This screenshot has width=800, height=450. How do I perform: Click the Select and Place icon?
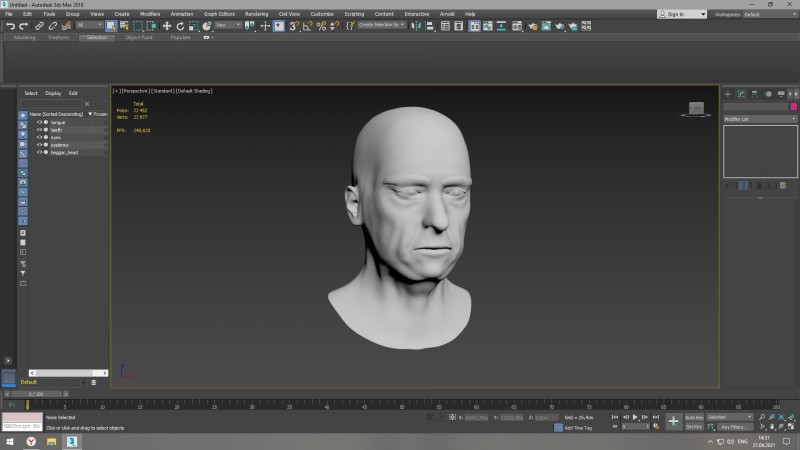pyautogui.click(x=207, y=26)
